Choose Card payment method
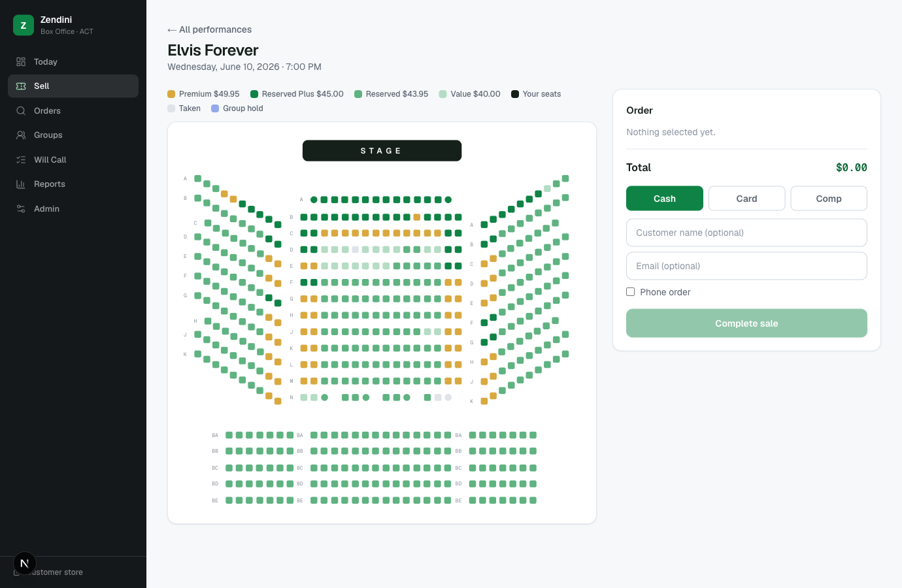This screenshot has height=588, width=902. click(746, 199)
